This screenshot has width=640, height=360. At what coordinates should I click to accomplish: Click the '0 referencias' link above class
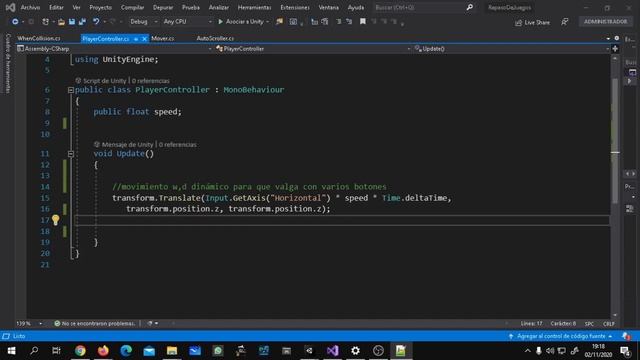[x=151, y=81]
